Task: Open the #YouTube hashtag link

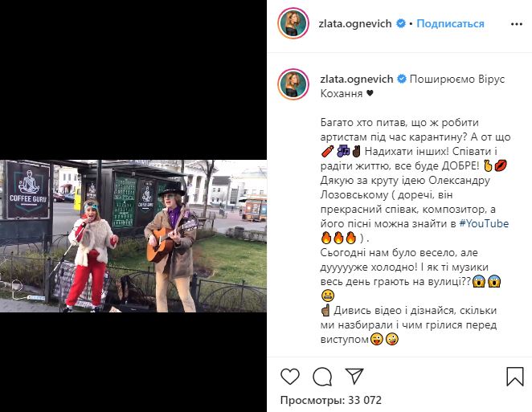Action: pos(484,223)
